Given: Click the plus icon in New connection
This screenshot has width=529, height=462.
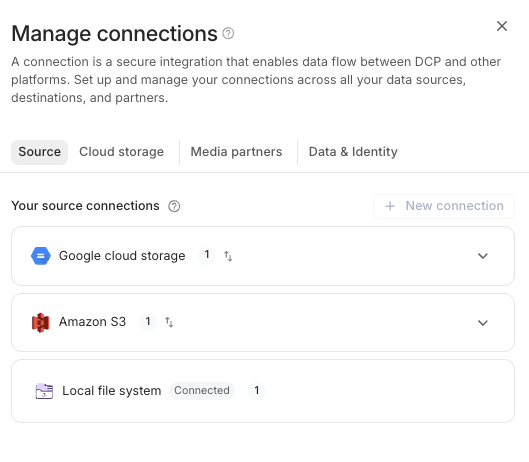Looking at the screenshot, I should [x=390, y=206].
